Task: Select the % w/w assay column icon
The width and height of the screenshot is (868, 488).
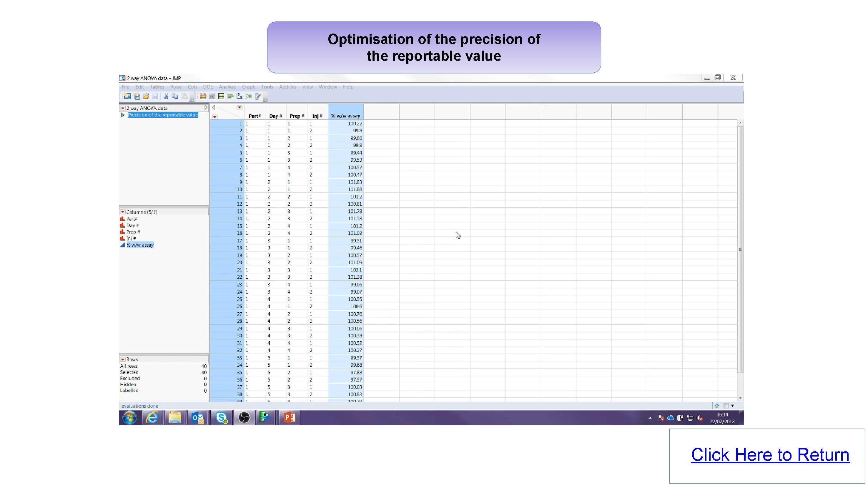Action: tap(123, 245)
